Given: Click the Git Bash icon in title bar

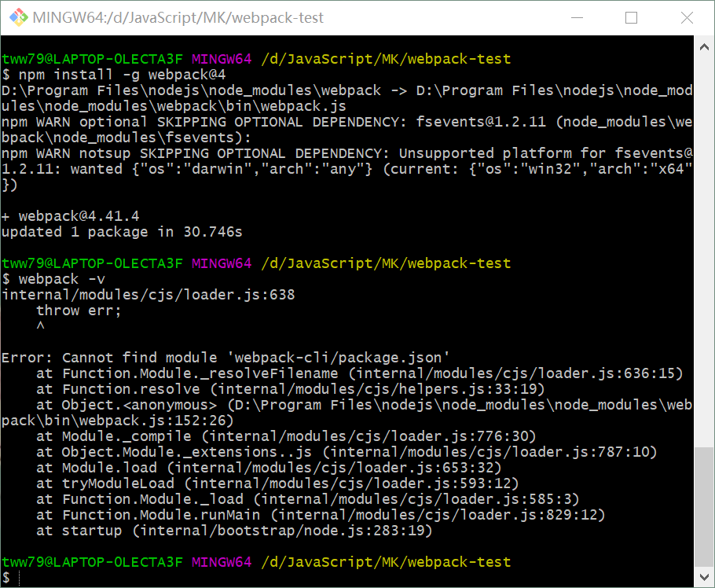Looking at the screenshot, I should [19, 17].
